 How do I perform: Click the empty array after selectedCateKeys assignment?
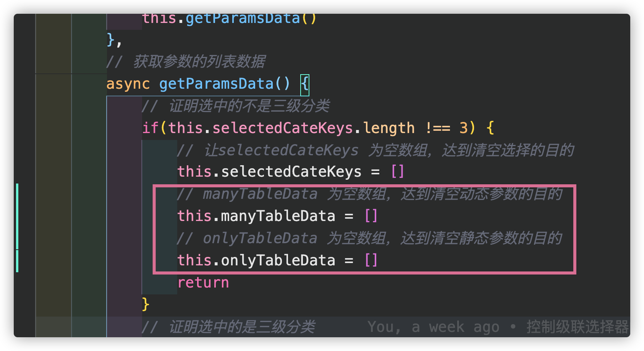(x=398, y=172)
